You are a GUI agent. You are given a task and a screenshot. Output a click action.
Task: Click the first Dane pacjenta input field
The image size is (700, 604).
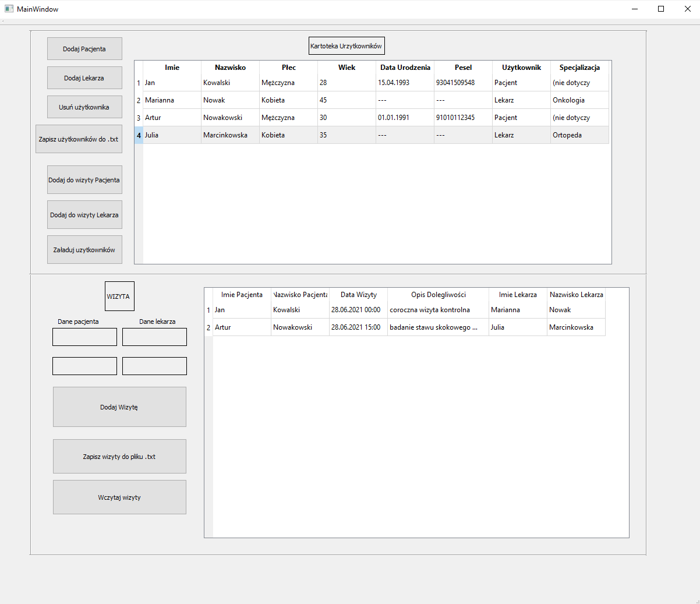[x=84, y=337]
